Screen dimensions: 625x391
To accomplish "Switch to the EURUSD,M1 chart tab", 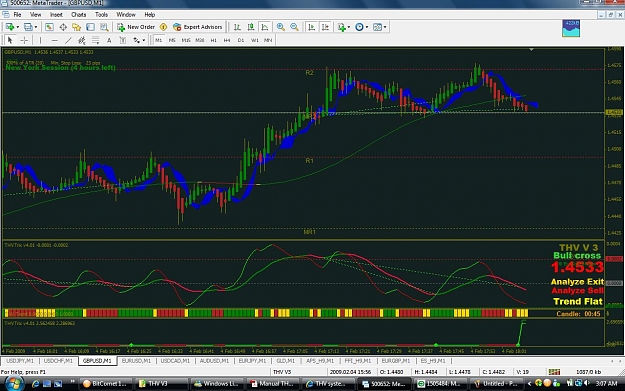I will [x=136, y=361].
